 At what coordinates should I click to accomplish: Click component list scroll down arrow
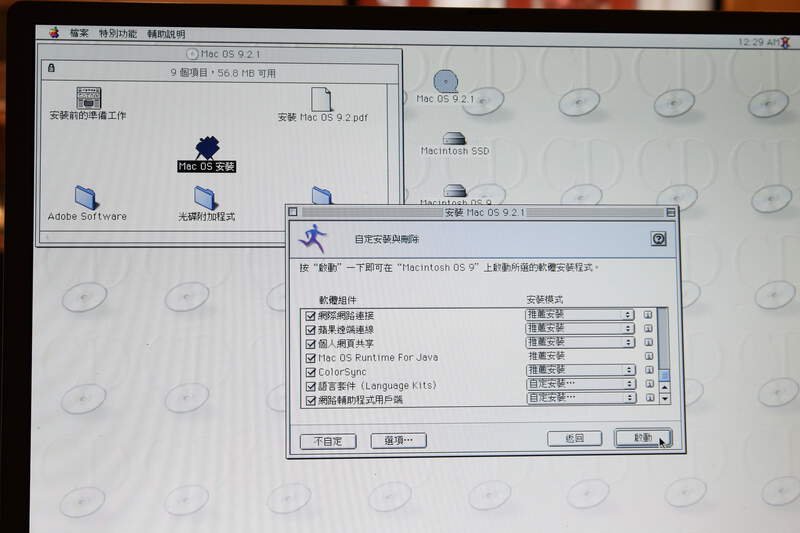pos(664,399)
